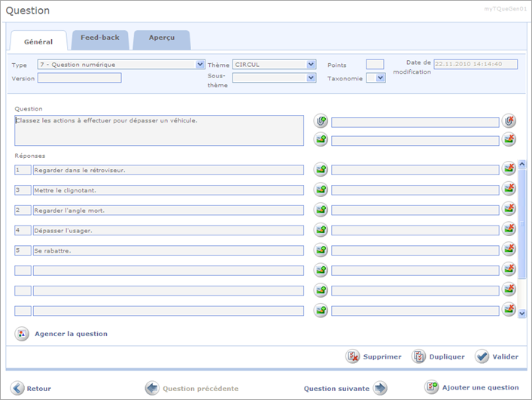This screenshot has height=400, width=532.
Task: Open the Type dropdown list
Action: 200,65
